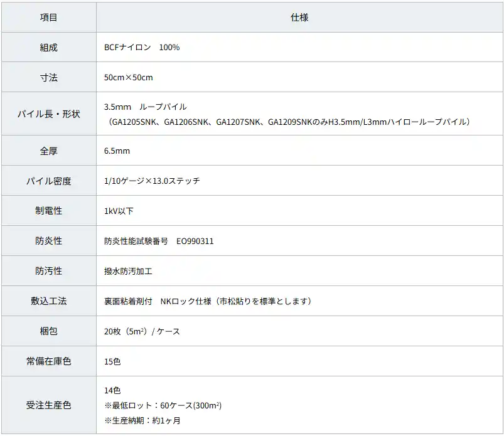
Task: Click the 3.5mm ループパイル text
Action: 145,107
